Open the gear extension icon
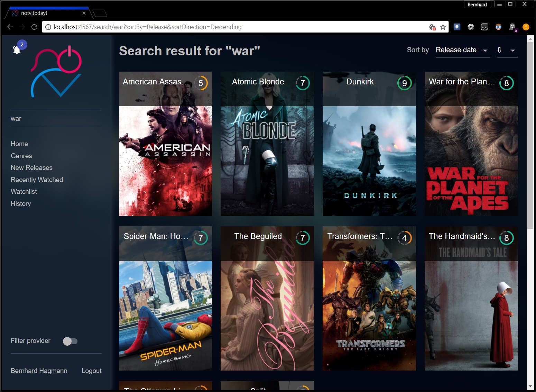 tap(471, 27)
